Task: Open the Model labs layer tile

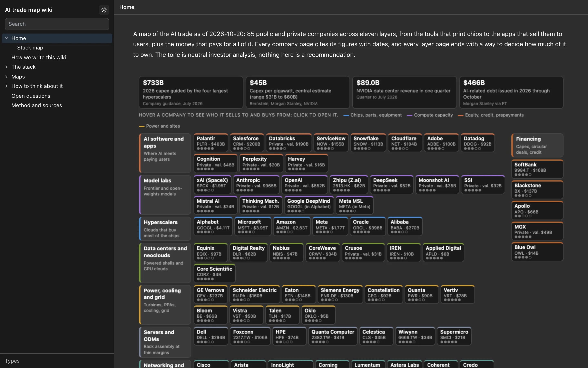Action: click(165, 195)
